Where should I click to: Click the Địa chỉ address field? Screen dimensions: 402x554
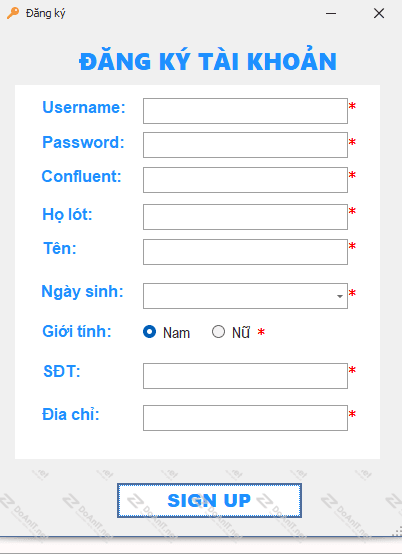click(245, 418)
